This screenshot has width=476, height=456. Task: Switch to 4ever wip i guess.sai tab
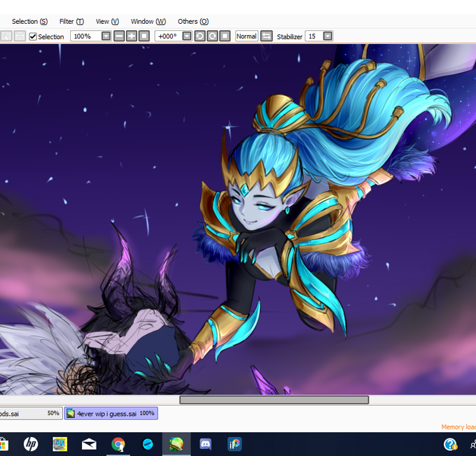pyautogui.click(x=111, y=413)
